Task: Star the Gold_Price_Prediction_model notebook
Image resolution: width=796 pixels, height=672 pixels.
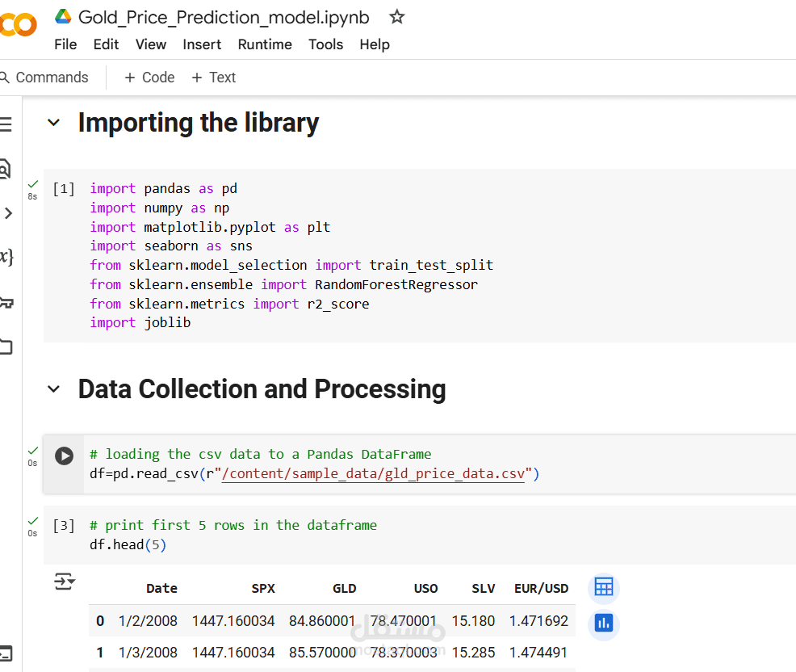Action: [397, 17]
